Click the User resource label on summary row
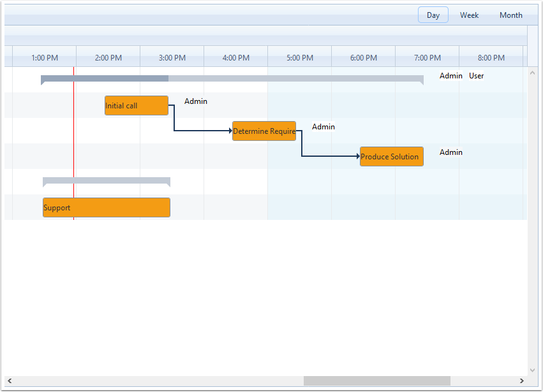The height and width of the screenshot is (392, 543). click(x=477, y=76)
